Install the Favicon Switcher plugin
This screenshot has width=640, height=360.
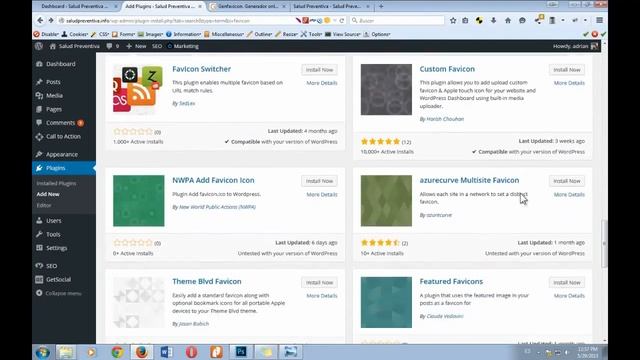319,70
